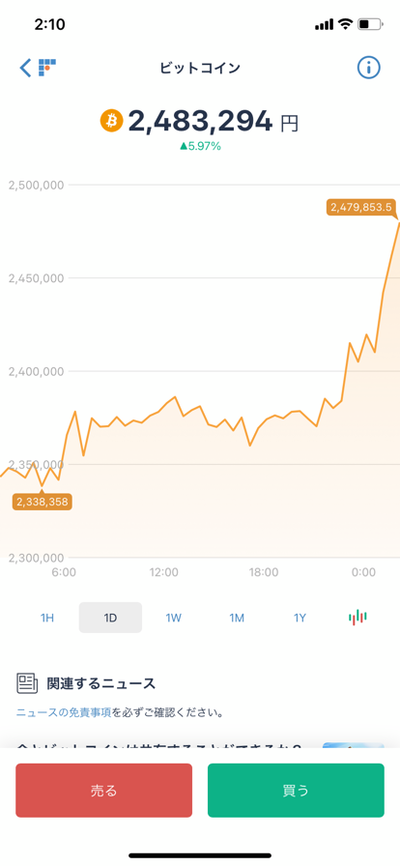The width and height of the screenshot is (400, 866).
Task: Tap the Wi-Fi status icon
Action: tap(346, 24)
